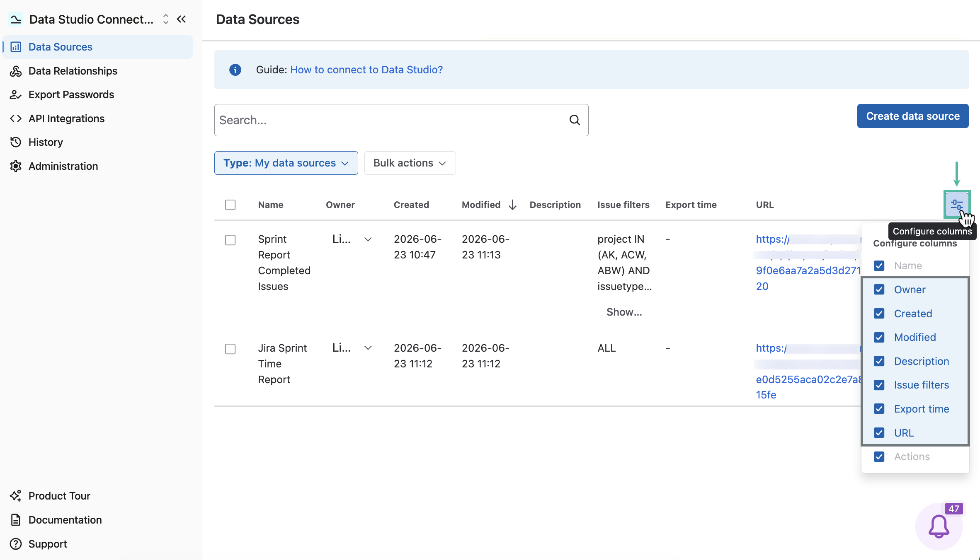The height and width of the screenshot is (560, 980).
Task: Sort by the Owner column header
Action: [x=340, y=205]
